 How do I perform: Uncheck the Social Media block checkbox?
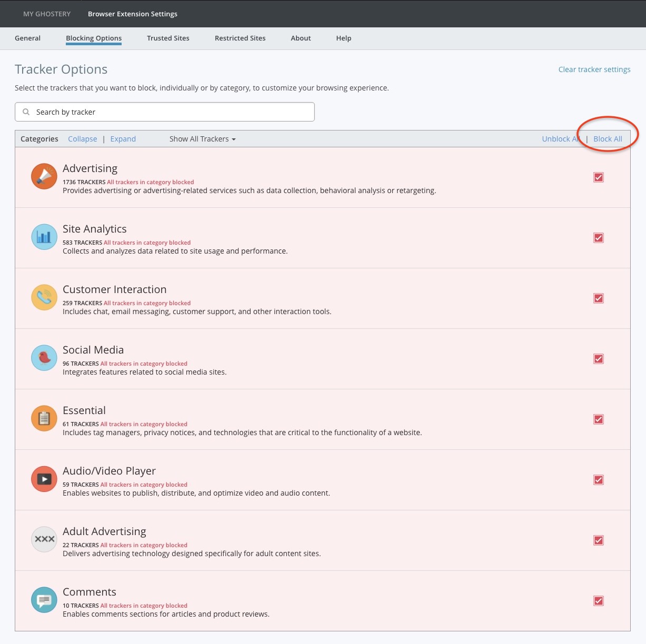[x=599, y=359]
